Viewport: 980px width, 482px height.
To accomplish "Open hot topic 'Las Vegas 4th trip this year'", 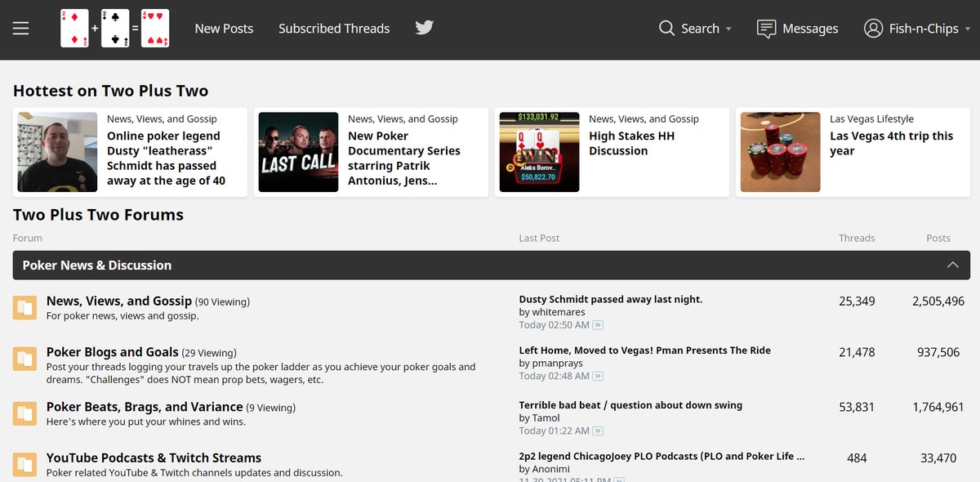I will [892, 144].
